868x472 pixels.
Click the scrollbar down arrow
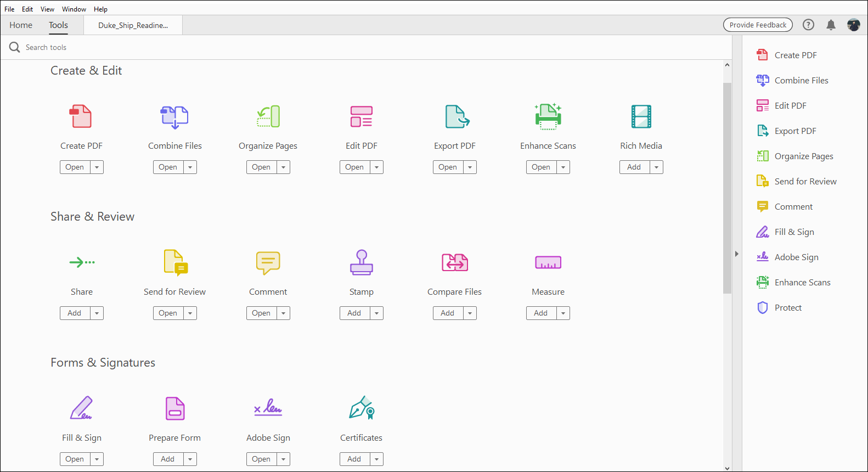pos(727,468)
